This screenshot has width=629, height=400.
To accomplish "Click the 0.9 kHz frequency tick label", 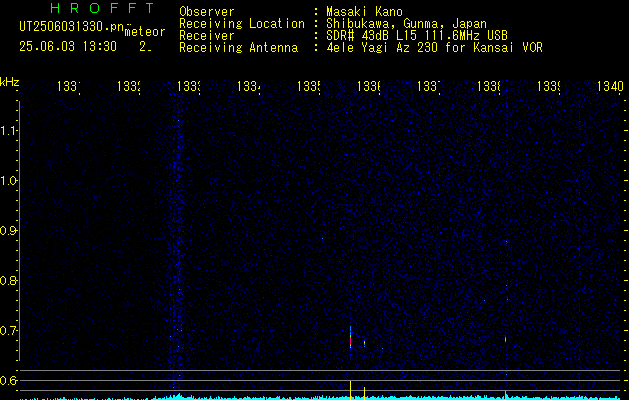I will point(8,231).
